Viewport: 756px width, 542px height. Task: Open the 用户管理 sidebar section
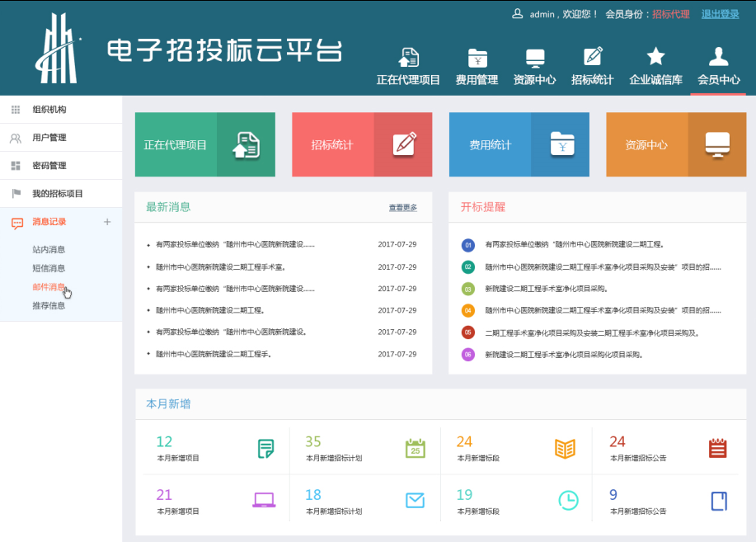point(49,138)
